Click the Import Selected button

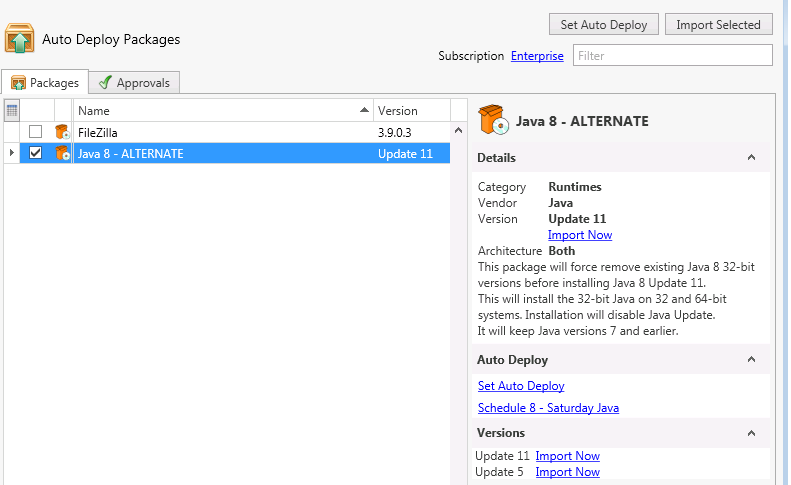(718, 24)
